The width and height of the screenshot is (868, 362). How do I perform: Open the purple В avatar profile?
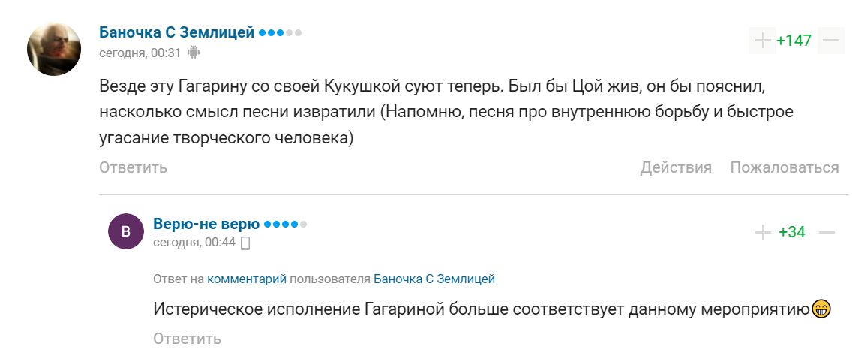pyautogui.click(x=126, y=231)
